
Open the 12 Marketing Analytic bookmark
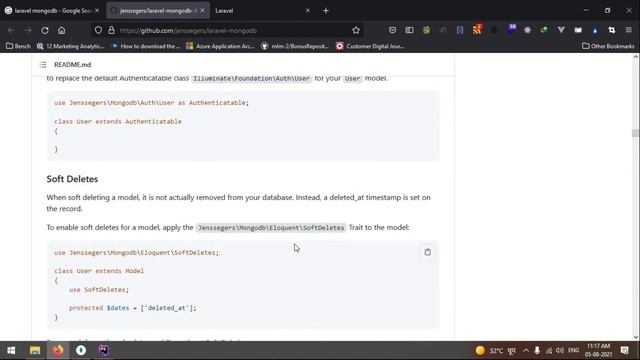pos(71,46)
